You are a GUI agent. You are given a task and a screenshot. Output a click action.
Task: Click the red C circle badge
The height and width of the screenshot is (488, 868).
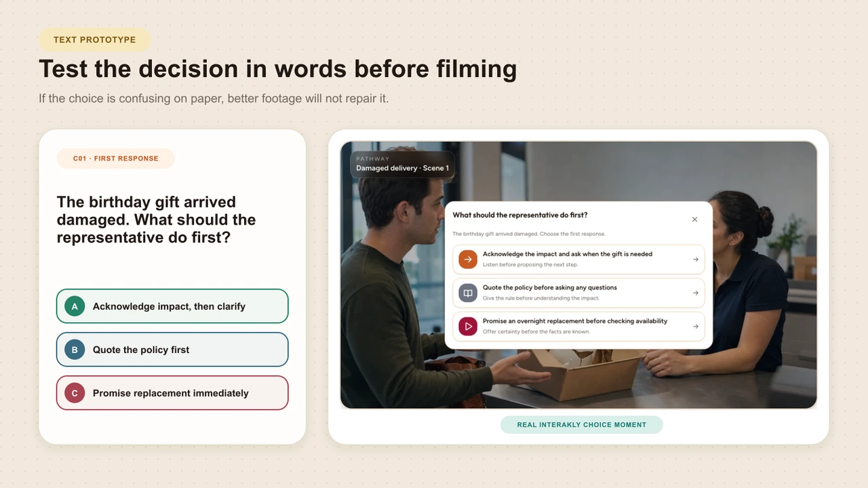pyautogui.click(x=75, y=393)
